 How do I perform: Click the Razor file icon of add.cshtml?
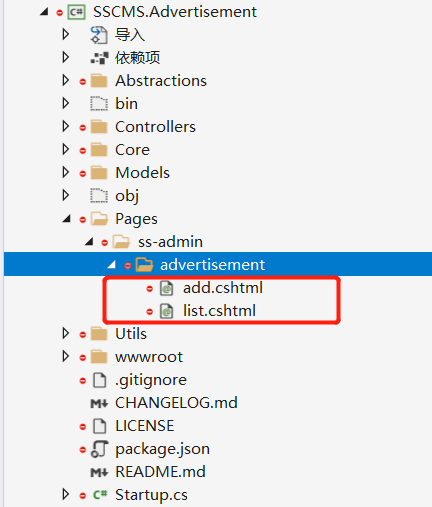166,288
